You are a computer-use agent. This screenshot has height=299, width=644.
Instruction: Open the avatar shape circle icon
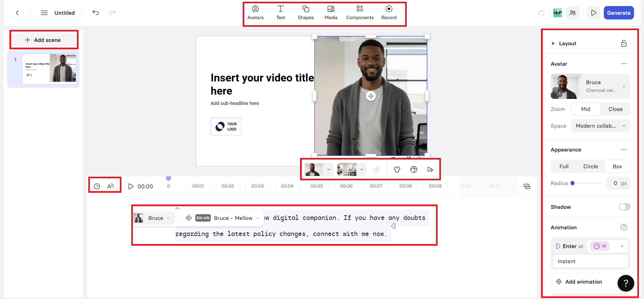(x=414, y=170)
